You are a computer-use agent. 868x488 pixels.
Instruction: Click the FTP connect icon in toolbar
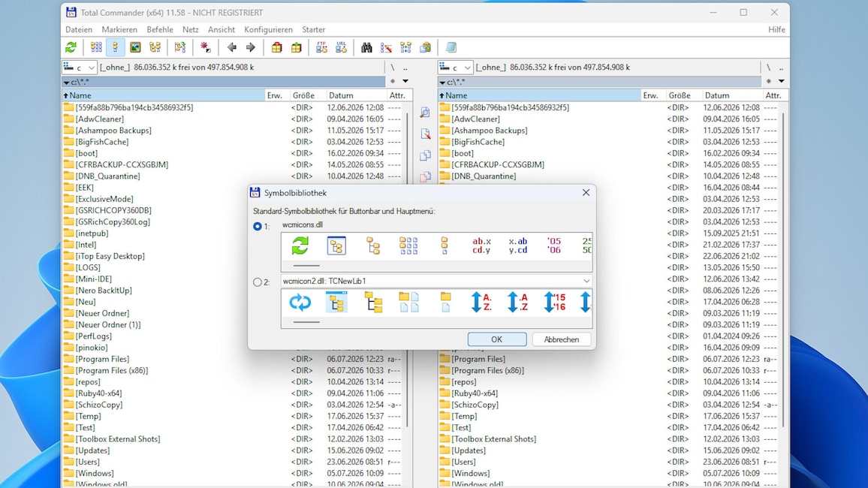(321, 47)
